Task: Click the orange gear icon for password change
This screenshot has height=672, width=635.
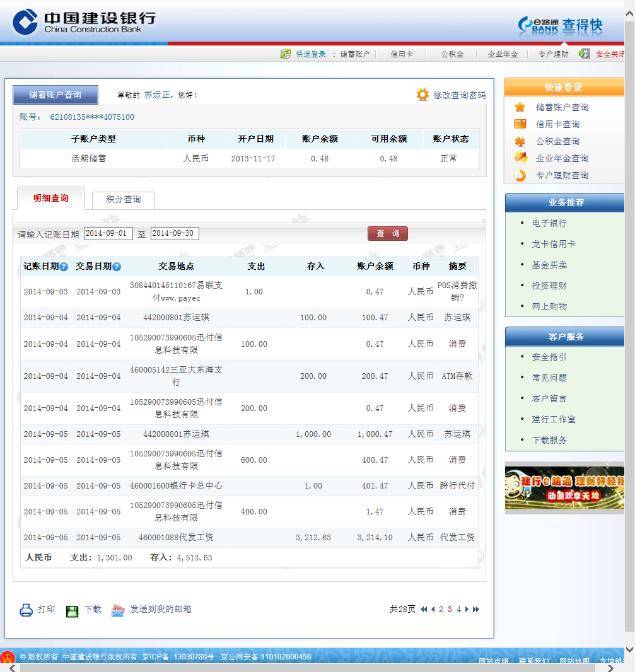Action: pyautogui.click(x=422, y=95)
